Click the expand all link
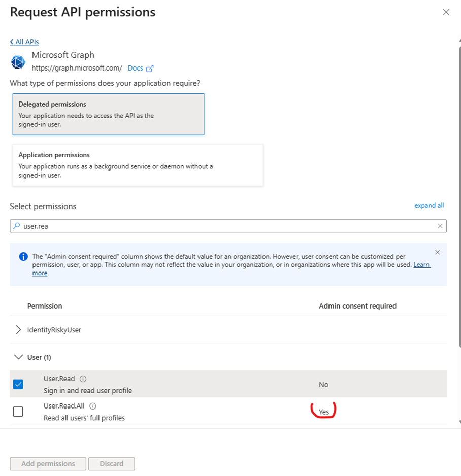 pos(429,206)
